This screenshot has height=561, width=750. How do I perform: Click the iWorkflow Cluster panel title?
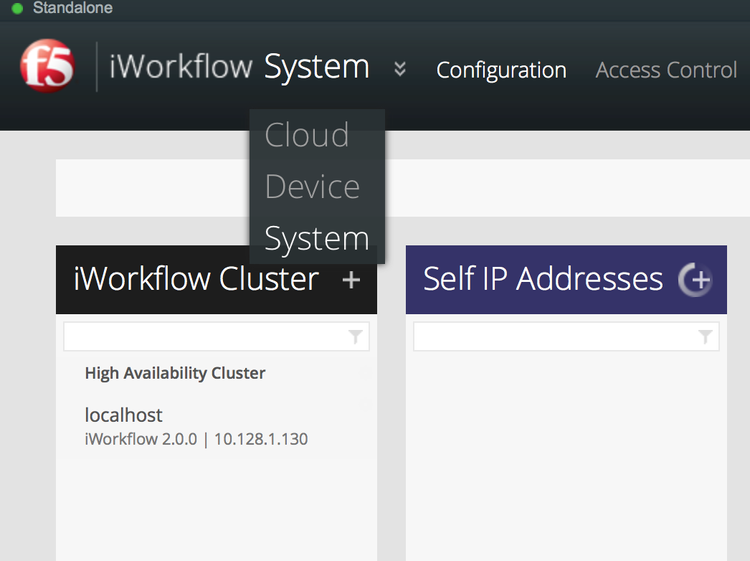[x=196, y=280]
